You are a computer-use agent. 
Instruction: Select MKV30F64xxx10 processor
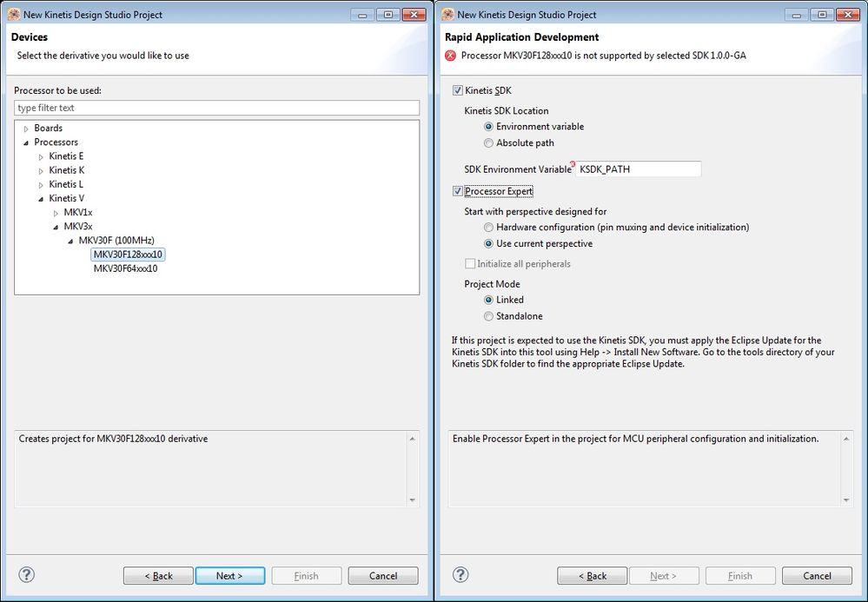126,268
